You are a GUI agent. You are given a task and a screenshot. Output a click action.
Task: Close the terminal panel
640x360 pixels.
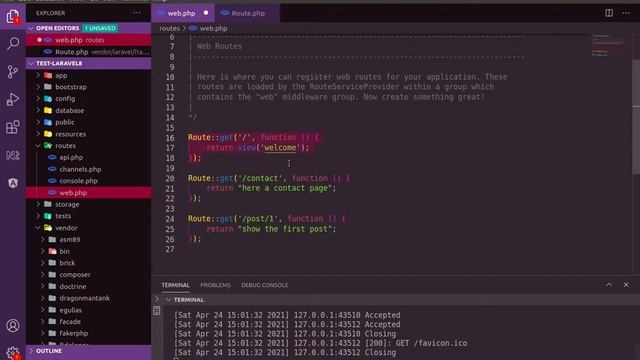[x=626, y=284]
